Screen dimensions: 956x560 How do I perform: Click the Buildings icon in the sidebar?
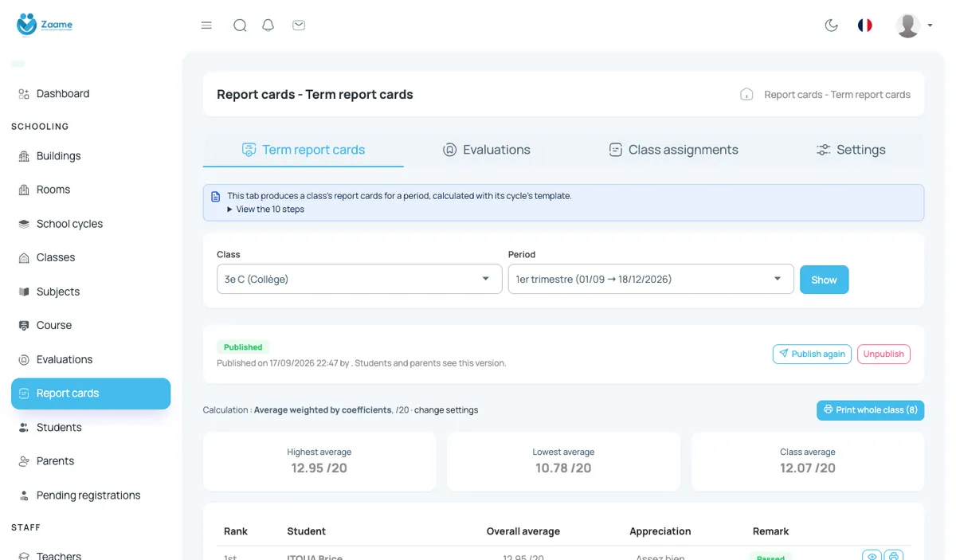point(24,156)
